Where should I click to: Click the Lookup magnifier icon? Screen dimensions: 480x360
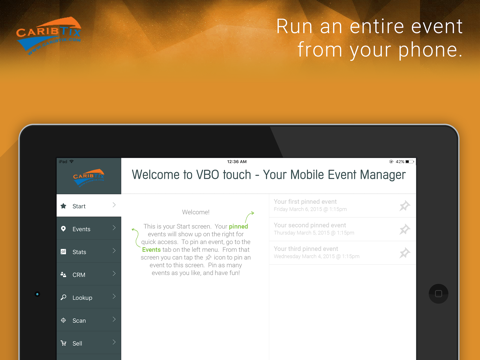[63, 297]
